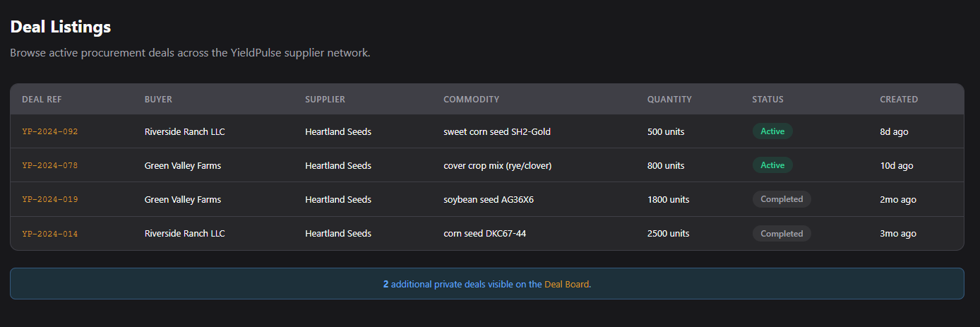Select the sweet corn seed SH2-Gold commodity cell
This screenshot has width=980, height=327.
click(496, 131)
